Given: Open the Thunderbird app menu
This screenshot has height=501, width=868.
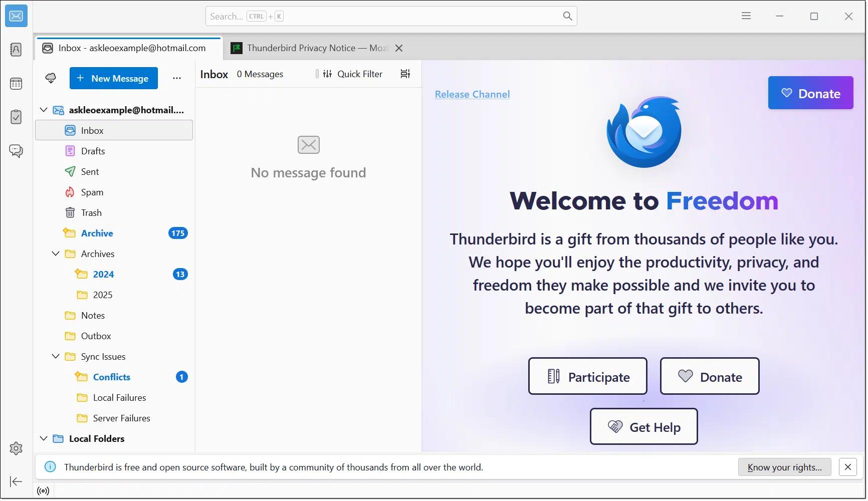Looking at the screenshot, I should click(746, 16).
